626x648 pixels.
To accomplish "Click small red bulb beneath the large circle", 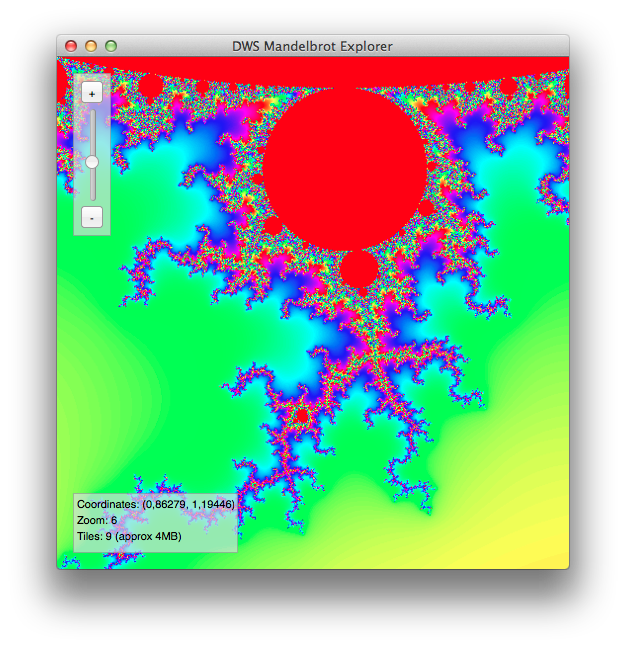I will pos(357,269).
